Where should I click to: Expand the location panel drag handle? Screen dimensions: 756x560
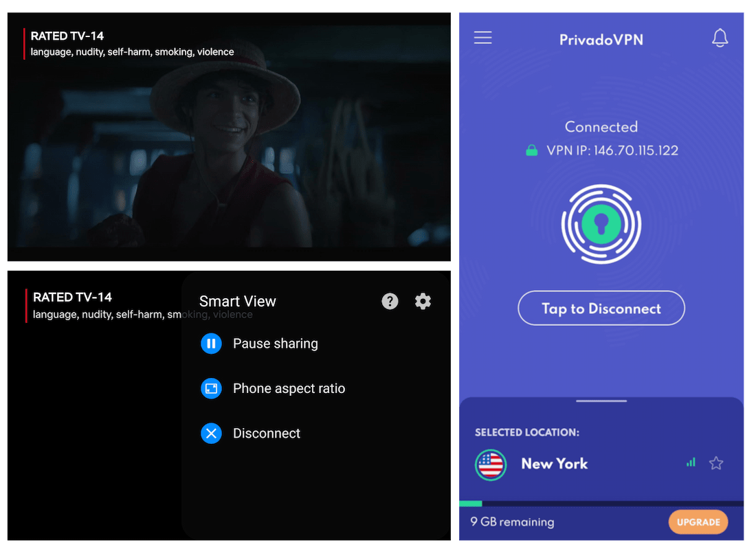point(601,401)
